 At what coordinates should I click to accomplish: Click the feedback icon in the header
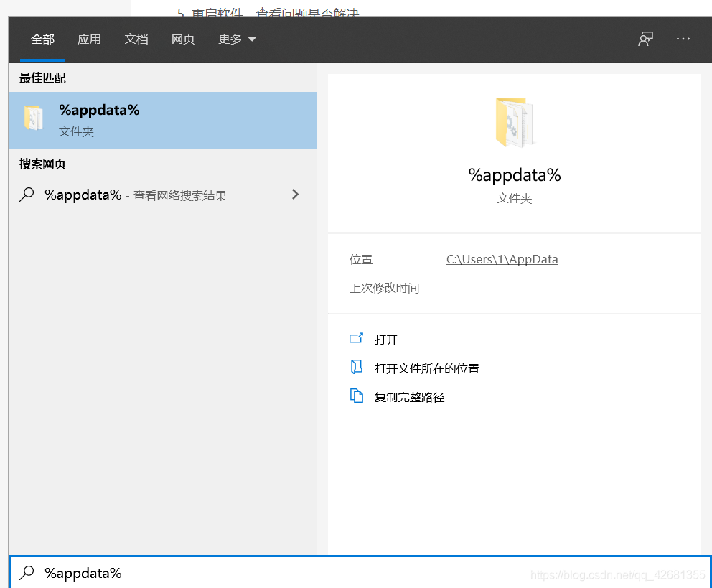click(645, 39)
